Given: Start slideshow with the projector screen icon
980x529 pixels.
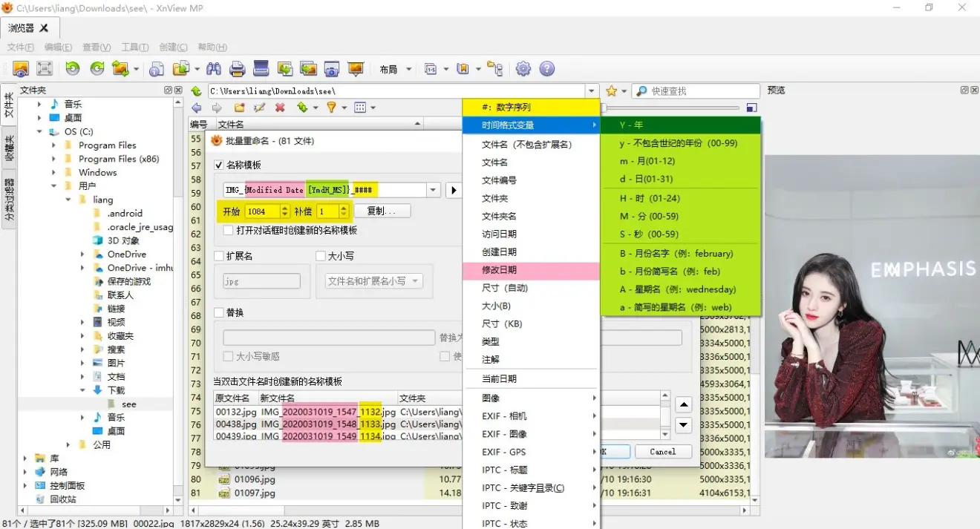Looking at the screenshot, I should tap(356, 69).
